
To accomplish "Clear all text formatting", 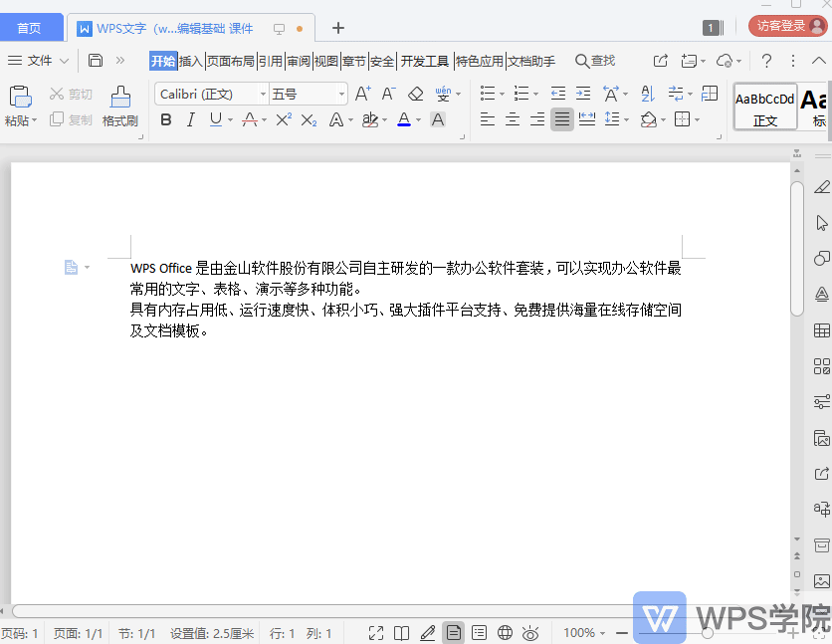I will pyautogui.click(x=415, y=93).
